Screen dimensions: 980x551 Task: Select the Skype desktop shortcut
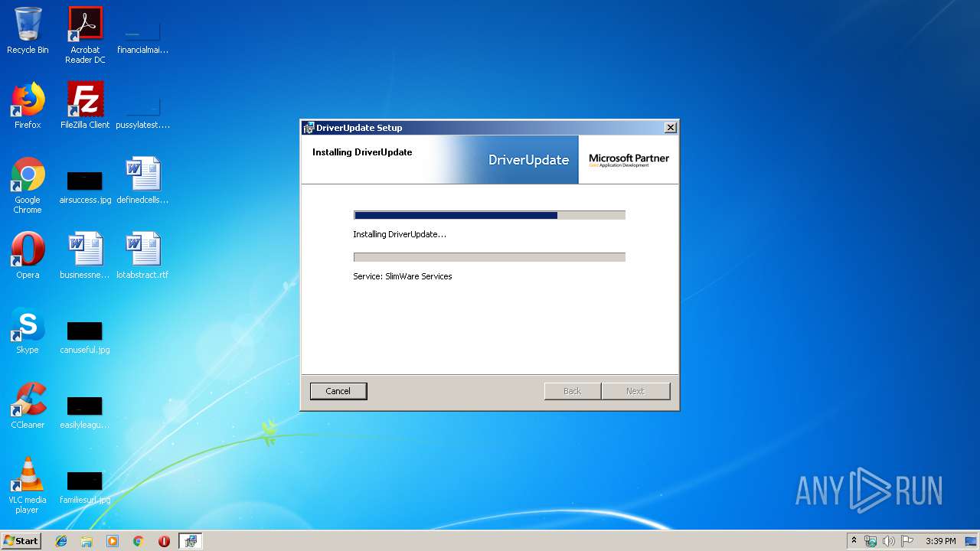coord(28,331)
